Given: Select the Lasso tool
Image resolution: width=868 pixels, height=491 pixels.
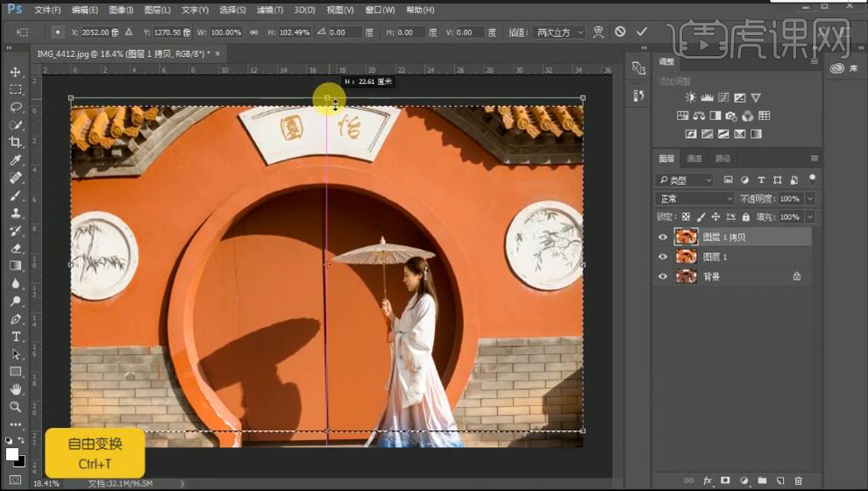Looking at the screenshot, I should pyautogui.click(x=16, y=107).
